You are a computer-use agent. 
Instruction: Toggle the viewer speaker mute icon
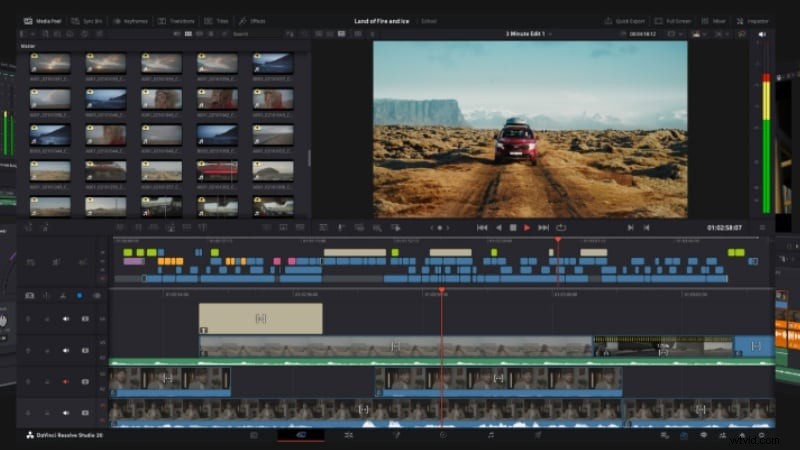click(762, 34)
